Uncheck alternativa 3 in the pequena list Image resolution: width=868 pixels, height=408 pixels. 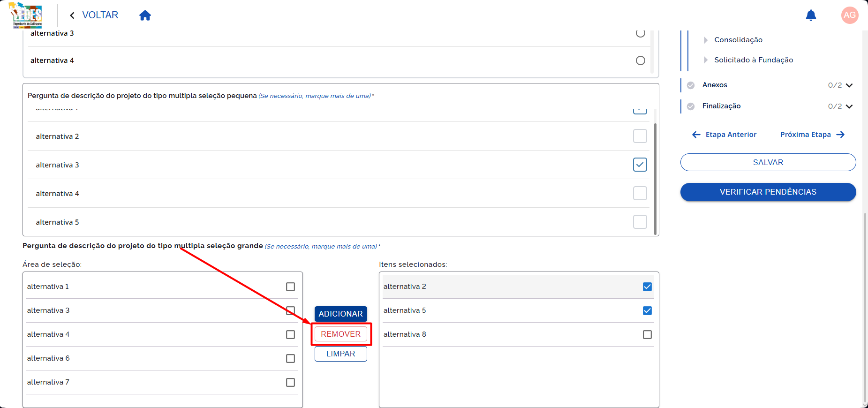(640, 165)
